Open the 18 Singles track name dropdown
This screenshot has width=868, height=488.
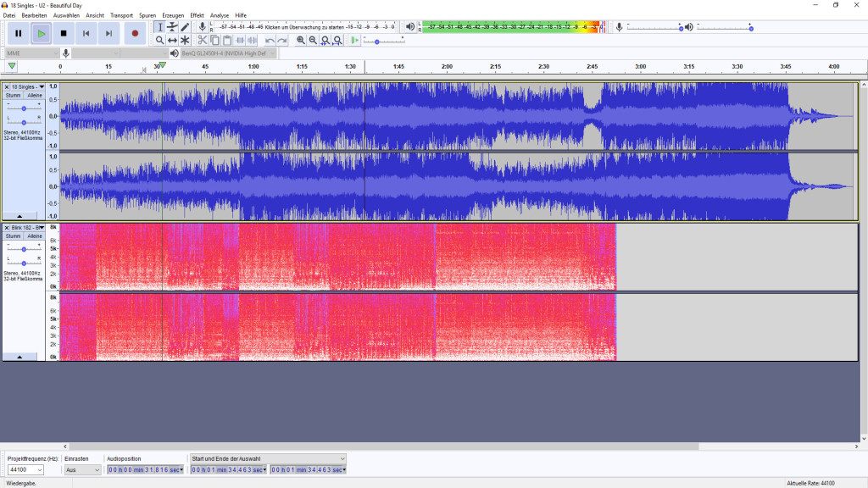coord(42,86)
